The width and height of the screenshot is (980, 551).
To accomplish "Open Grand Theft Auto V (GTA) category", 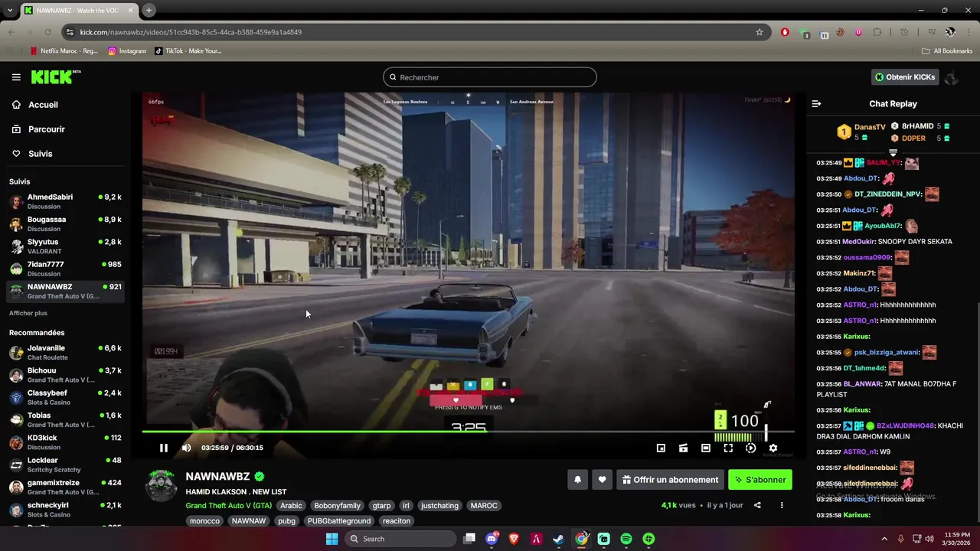I will point(229,506).
